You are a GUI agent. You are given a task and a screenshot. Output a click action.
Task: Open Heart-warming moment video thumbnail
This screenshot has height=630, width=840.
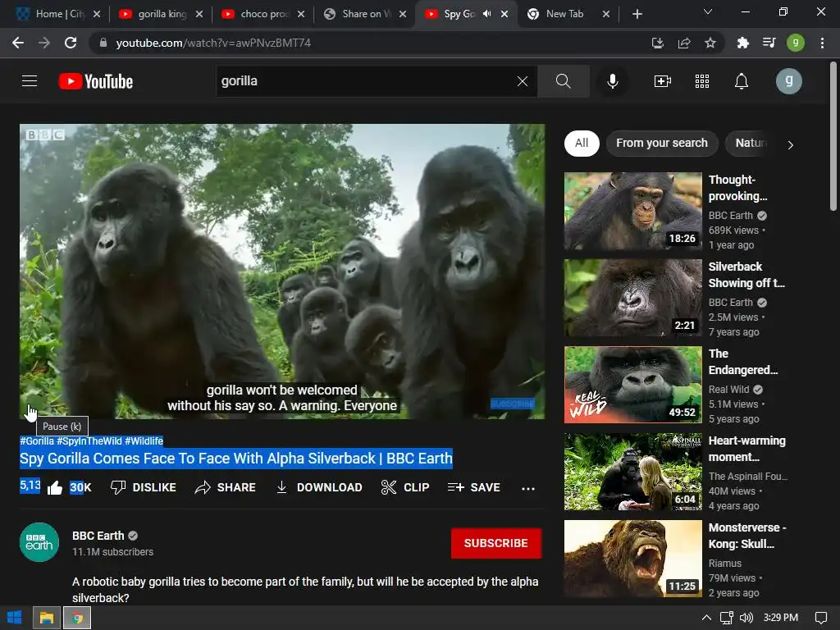coord(632,472)
